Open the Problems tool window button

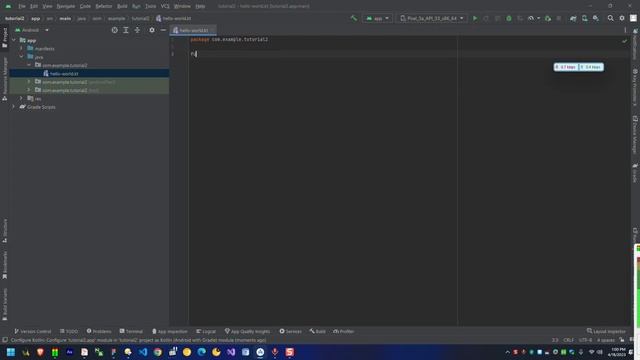point(99,331)
